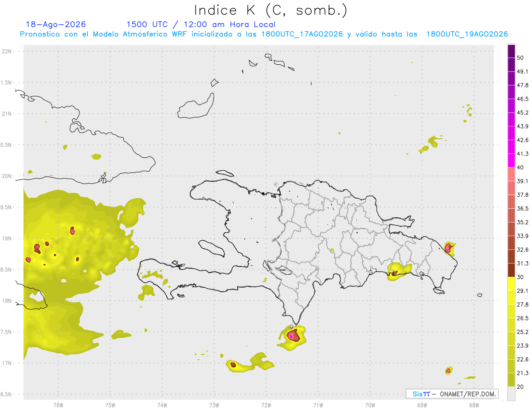The image size is (532, 411).
Task: Click the colorbar value "43.9"
Action: (x=523, y=126)
